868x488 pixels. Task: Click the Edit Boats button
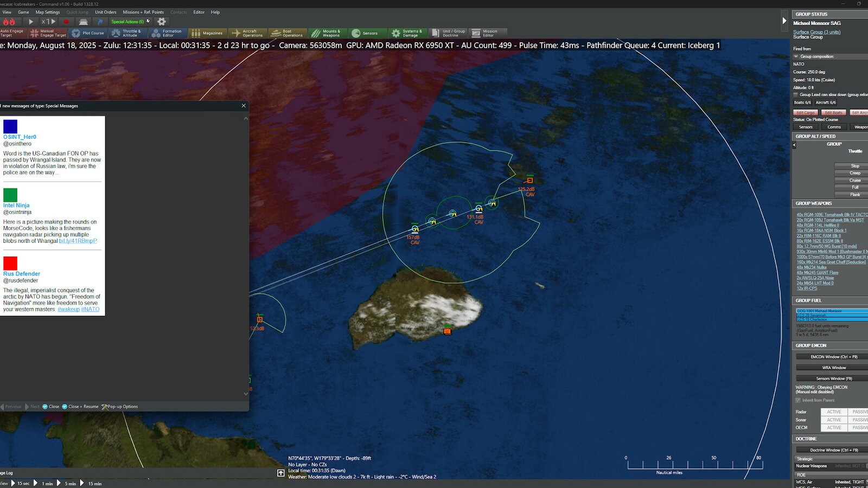coord(833,112)
